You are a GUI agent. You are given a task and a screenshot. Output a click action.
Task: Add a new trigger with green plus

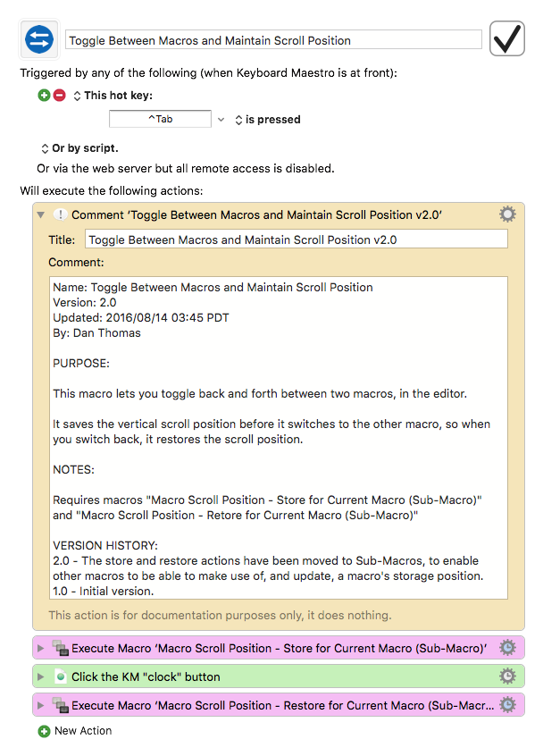pyautogui.click(x=44, y=95)
